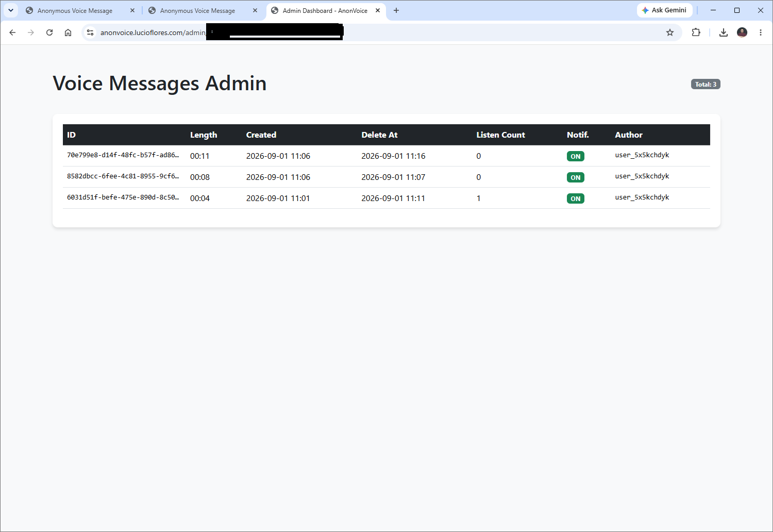Click the Delete At column header
Image resolution: width=773 pixels, height=532 pixels.
click(x=379, y=135)
